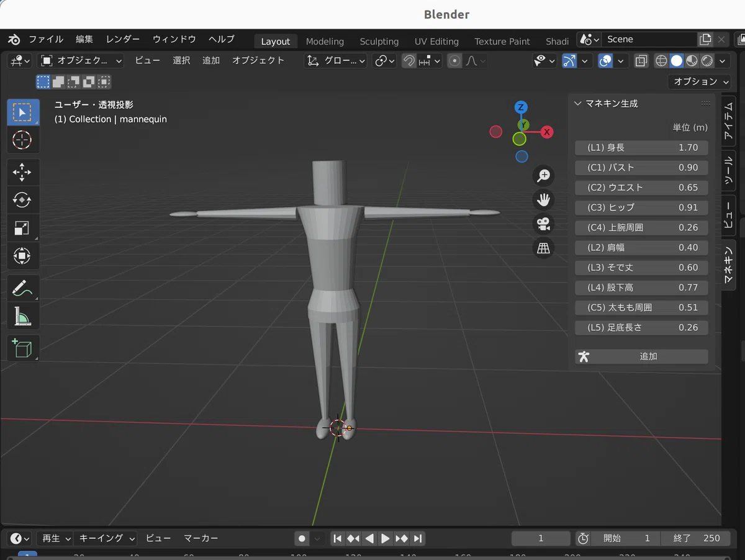The width and height of the screenshot is (745, 560).
Task: Switch to rendered shading
Action: coord(707,61)
